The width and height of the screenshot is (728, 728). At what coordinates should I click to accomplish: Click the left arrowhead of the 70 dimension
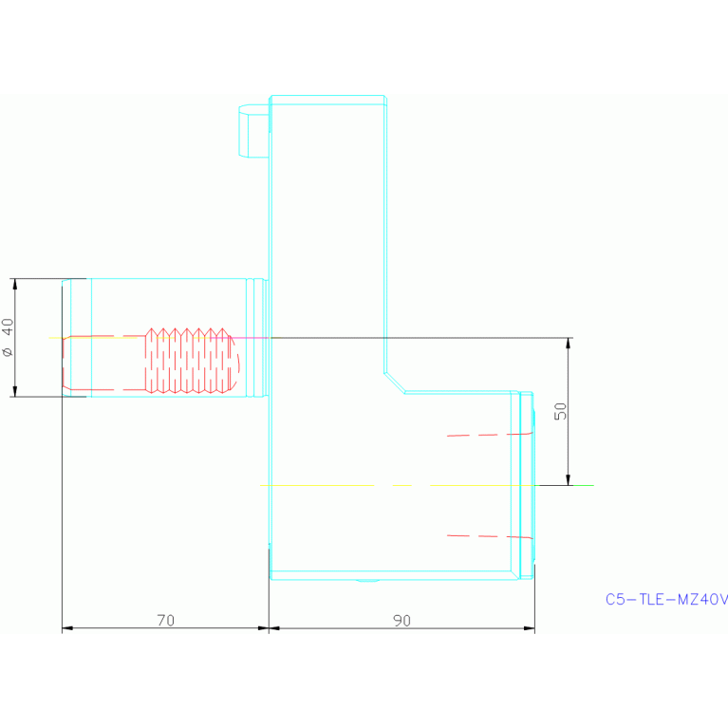click(x=67, y=627)
